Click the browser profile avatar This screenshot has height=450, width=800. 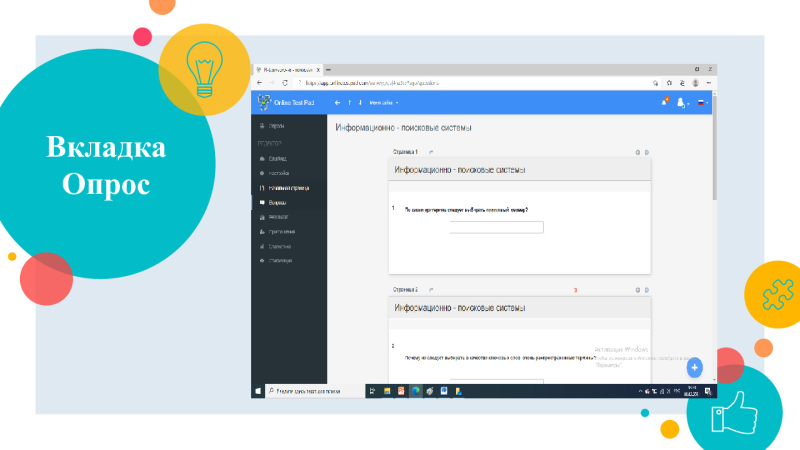pyautogui.click(x=695, y=83)
